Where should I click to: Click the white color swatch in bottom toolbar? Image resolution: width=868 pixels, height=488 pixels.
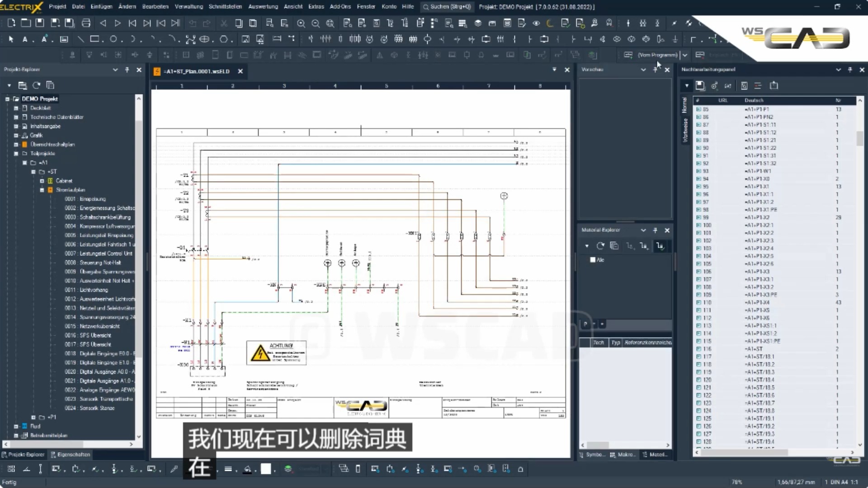pos(266,469)
